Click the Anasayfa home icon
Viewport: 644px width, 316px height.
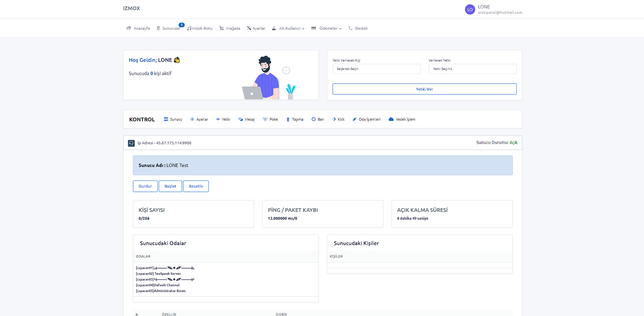pyautogui.click(x=128, y=28)
